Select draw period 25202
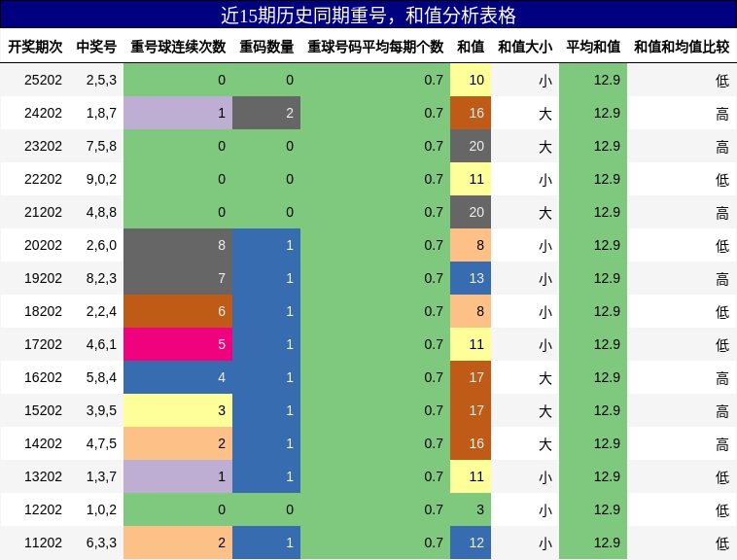Viewport: 737px width, 560px height. 43,80
